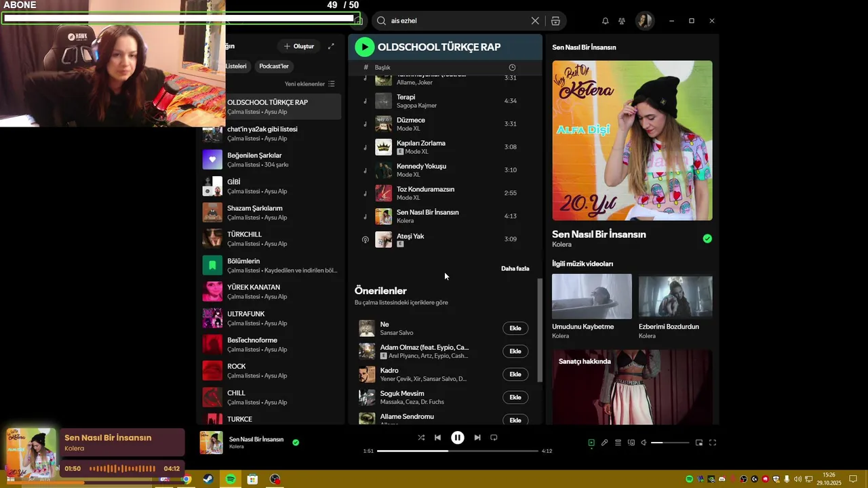Image resolution: width=868 pixels, height=488 pixels.
Task: Adjust the volume slider
Action: click(x=670, y=443)
